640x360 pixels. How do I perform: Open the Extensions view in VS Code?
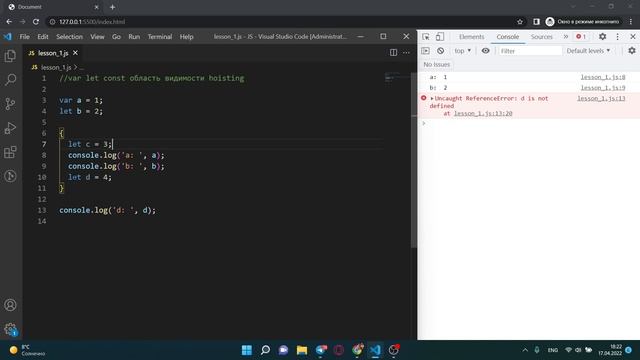[x=10, y=152]
